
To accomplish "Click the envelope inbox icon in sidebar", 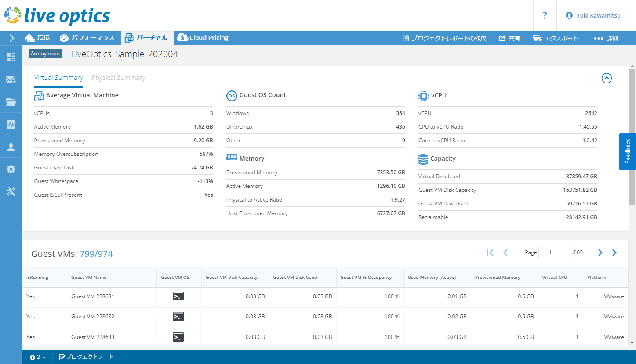I will (11, 80).
